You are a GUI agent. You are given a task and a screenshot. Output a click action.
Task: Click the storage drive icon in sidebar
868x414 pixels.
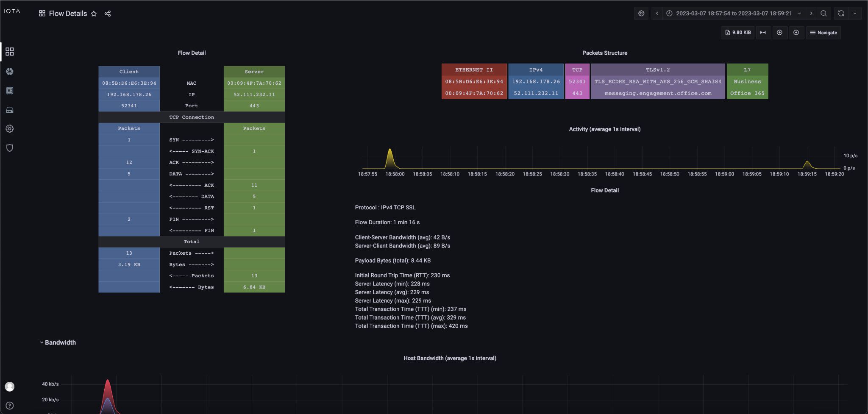click(10, 110)
